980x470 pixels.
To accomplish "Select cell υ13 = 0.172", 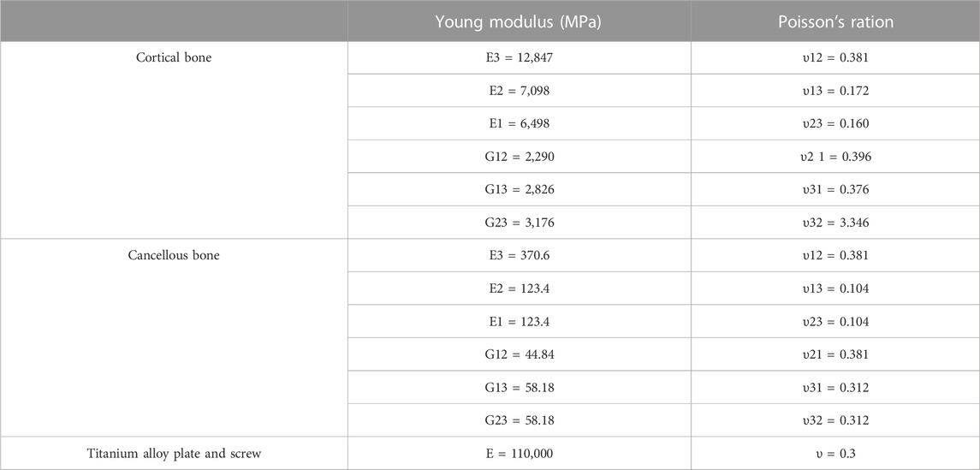I will click(835, 91).
